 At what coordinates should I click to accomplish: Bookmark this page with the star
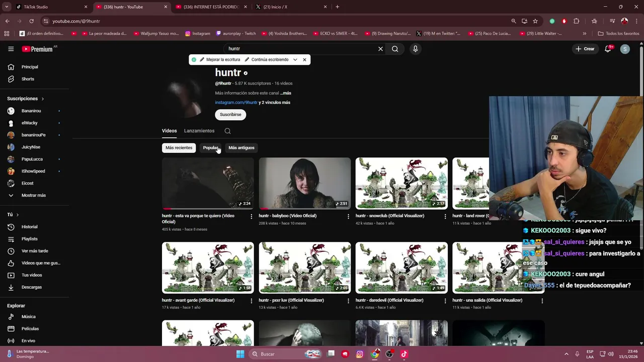point(535,21)
